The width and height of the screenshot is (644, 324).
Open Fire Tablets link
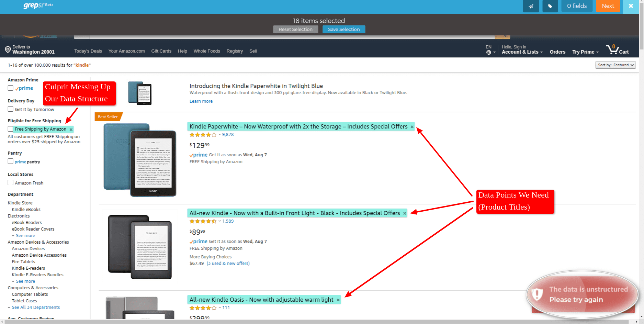point(23,262)
